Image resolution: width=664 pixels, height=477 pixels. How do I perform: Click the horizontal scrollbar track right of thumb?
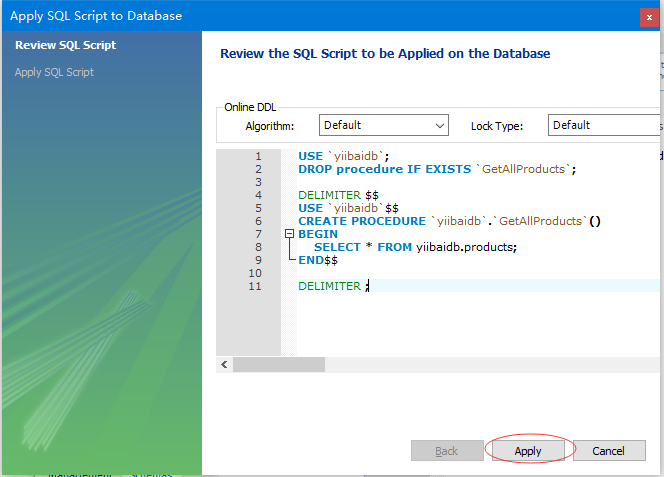pyautogui.click(x=491, y=364)
